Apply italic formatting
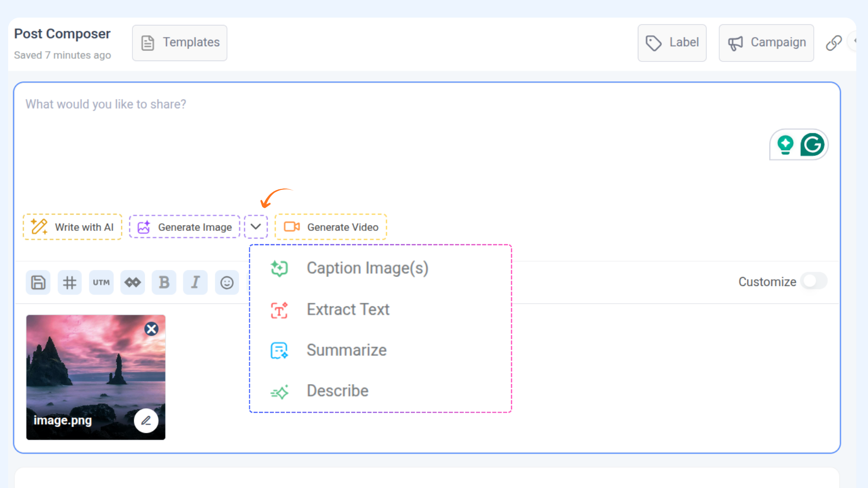This screenshot has width=868, height=488. click(x=195, y=282)
